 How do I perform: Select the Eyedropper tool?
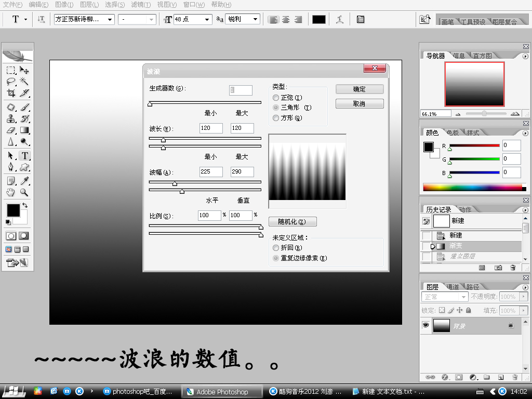coord(24,181)
